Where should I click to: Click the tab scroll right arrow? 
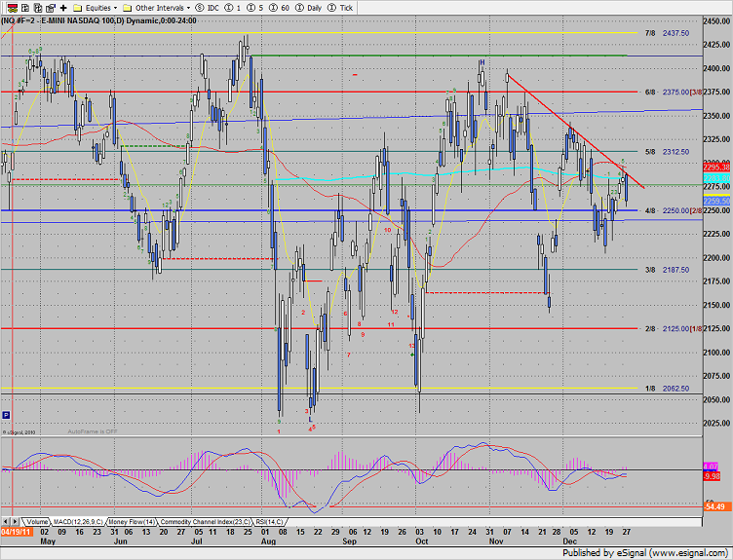pos(15,522)
